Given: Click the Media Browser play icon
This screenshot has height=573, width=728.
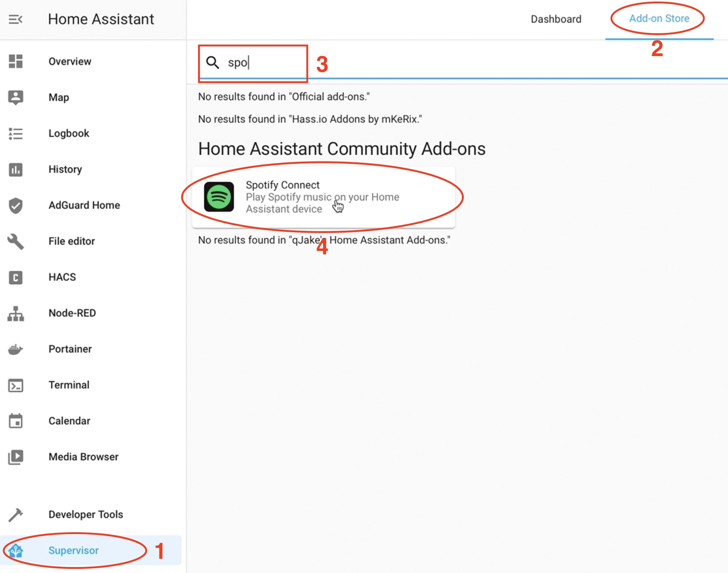Looking at the screenshot, I should pos(16,457).
